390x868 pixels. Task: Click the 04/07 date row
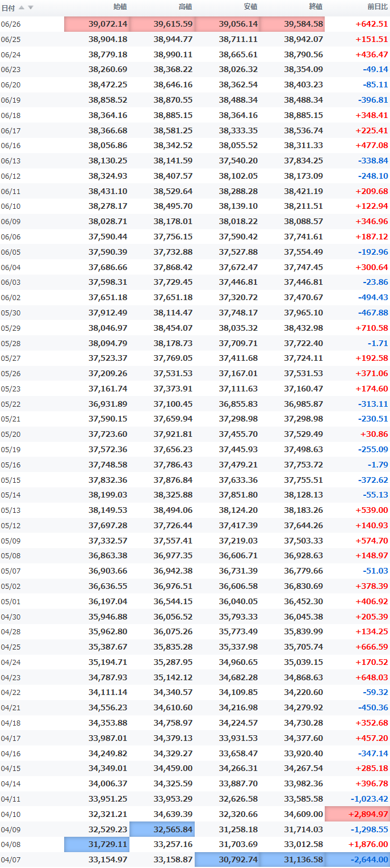[195, 859]
